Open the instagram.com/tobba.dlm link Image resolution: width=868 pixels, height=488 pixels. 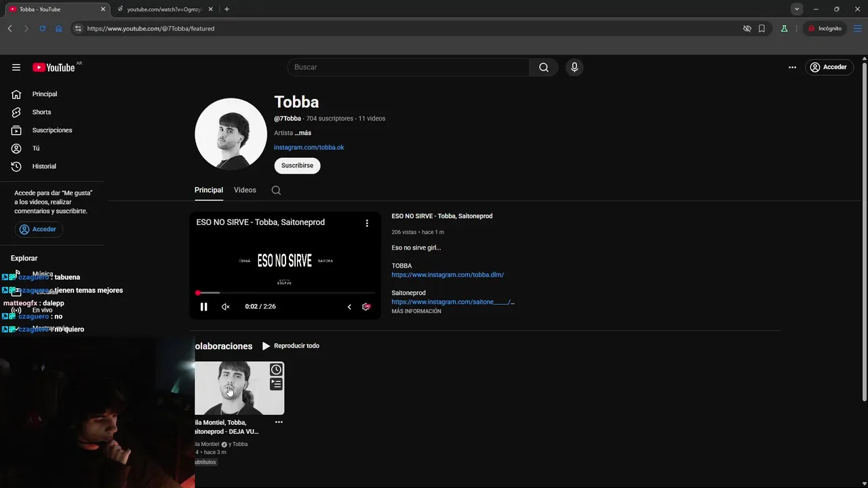(x=448, y=274)
